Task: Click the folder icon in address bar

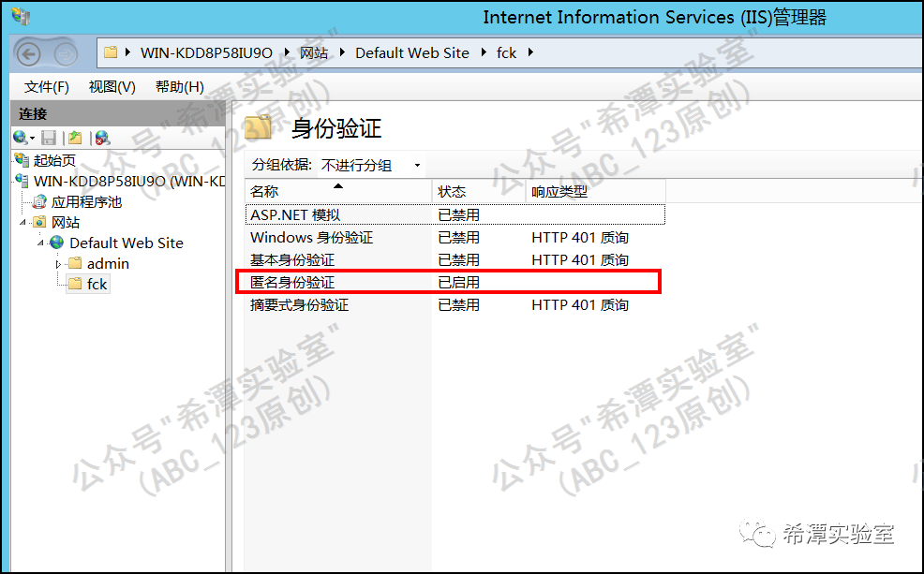Action: click(111, 52)
